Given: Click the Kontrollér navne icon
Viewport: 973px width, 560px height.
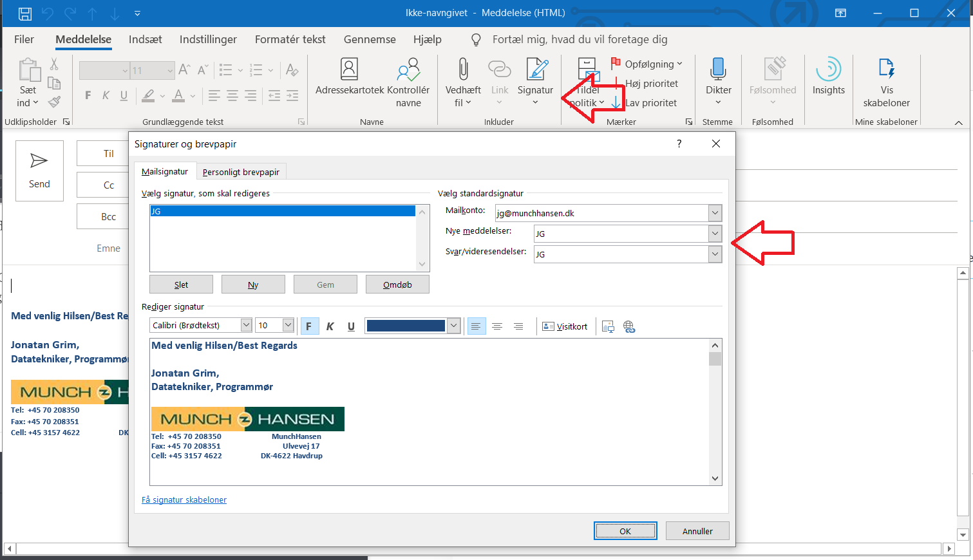Looking at the screenshot, I should [408, 70].
